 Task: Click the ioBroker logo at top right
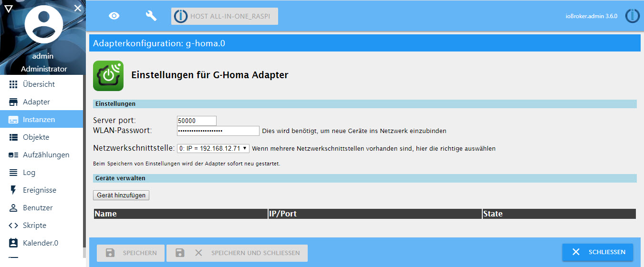[x=632, y=16]
